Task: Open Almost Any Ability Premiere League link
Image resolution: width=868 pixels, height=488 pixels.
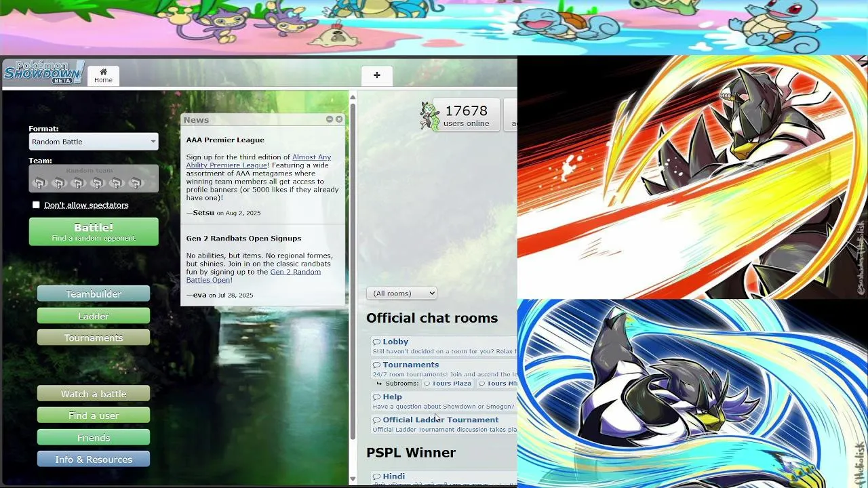Action: (x=259, y=161)
